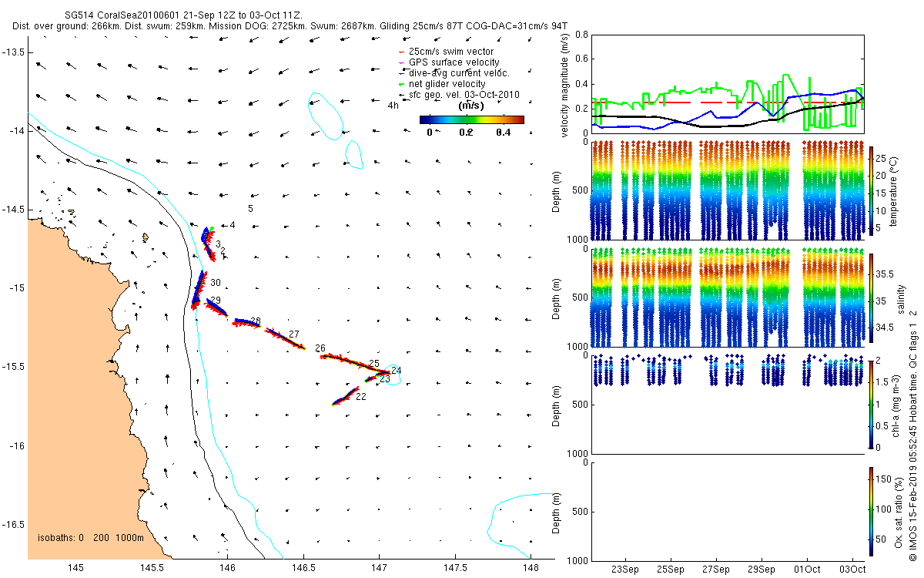This screenshot has height=578, width=924.
Task: Click latitude tick label '-14.5'
Action: pos(12,210)
